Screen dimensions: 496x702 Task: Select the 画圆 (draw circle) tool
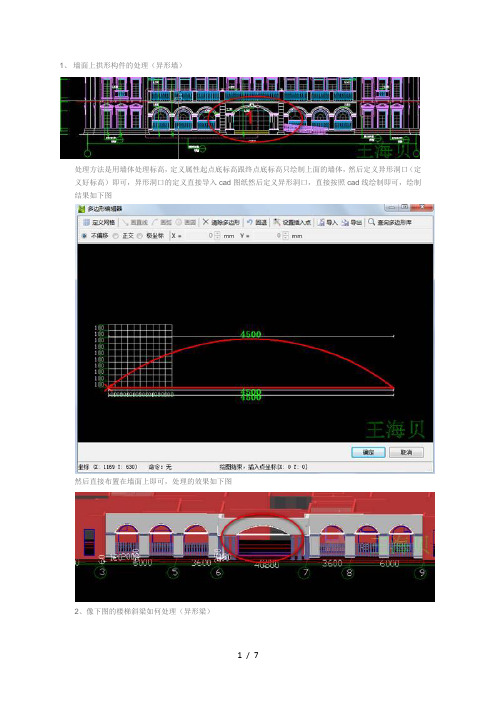point(186,223)
